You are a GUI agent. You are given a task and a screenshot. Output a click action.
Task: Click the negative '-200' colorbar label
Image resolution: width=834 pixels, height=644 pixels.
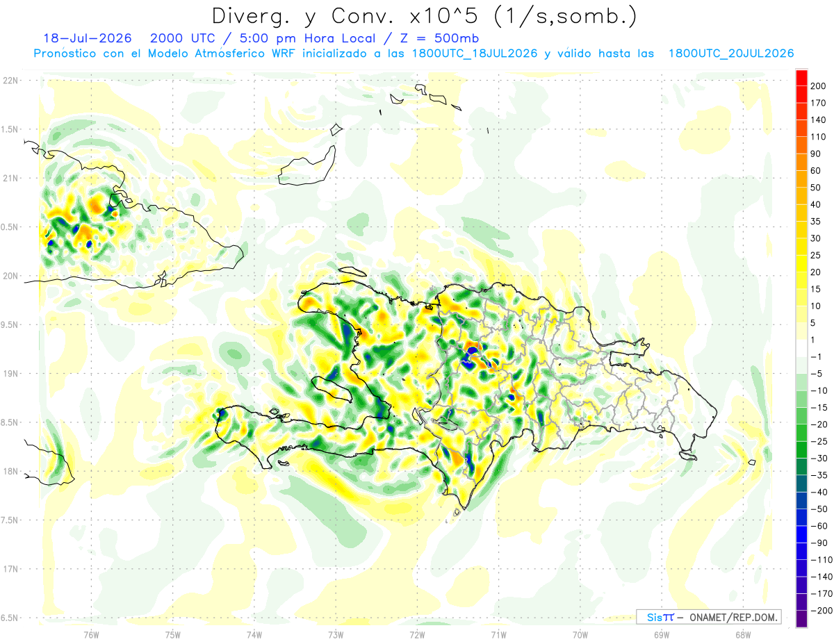point(822,611)
